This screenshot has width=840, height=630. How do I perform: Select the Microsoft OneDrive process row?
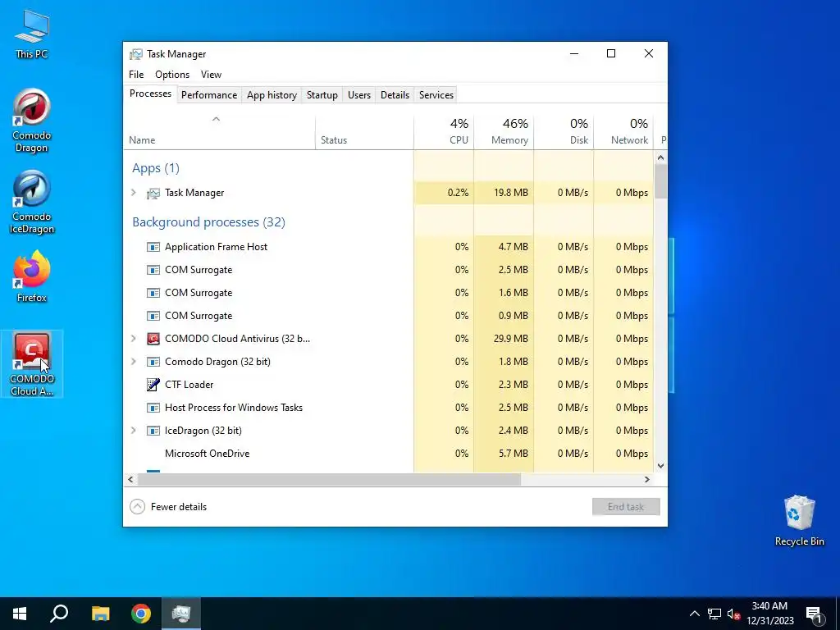coord(389,453)
